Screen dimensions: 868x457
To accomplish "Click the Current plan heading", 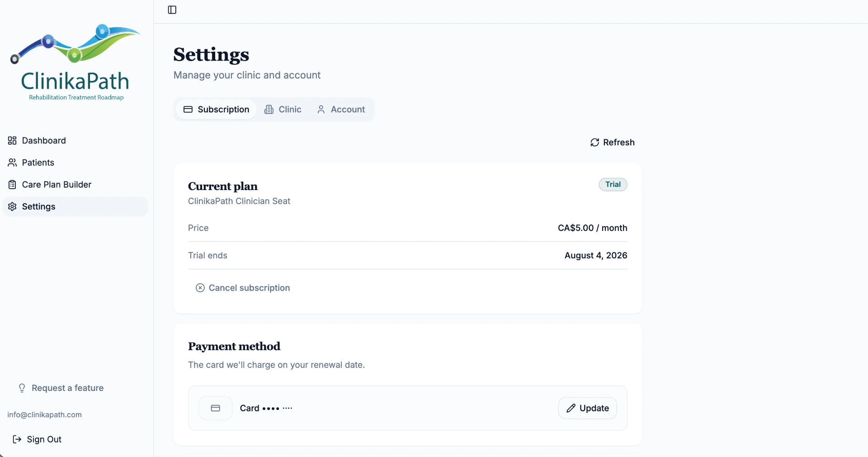I will 223,186.
